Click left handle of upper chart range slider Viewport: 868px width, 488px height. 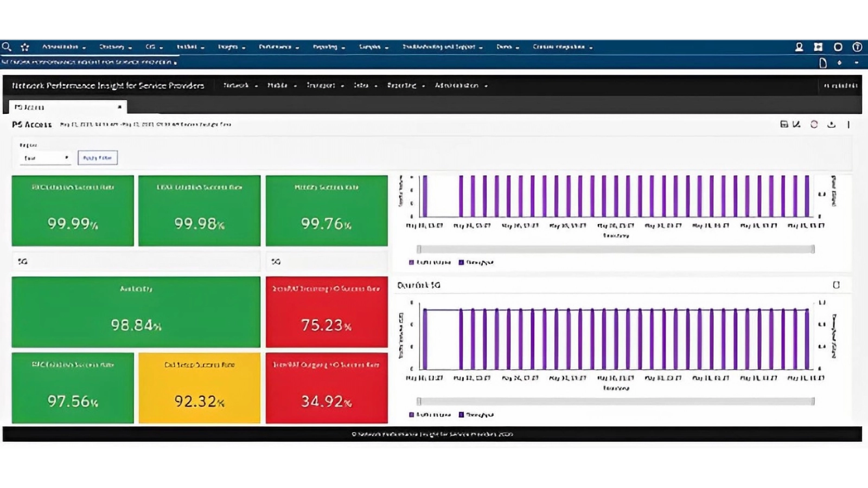click(x=419, y=249)
